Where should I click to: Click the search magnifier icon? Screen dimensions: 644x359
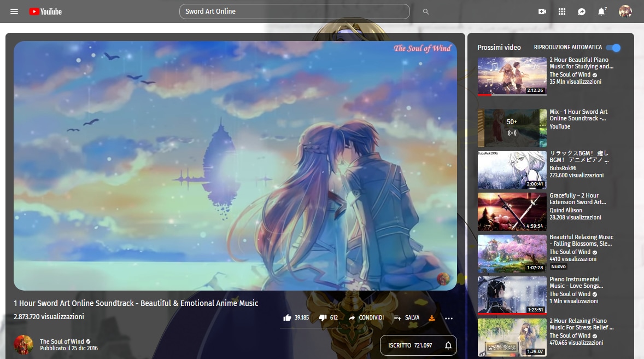point(426,11)
